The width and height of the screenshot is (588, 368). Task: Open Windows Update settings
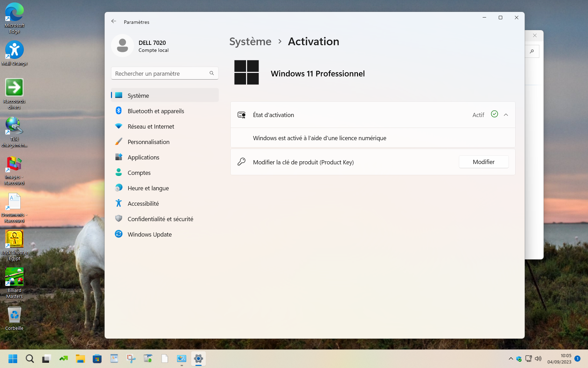tap(165, 234)
